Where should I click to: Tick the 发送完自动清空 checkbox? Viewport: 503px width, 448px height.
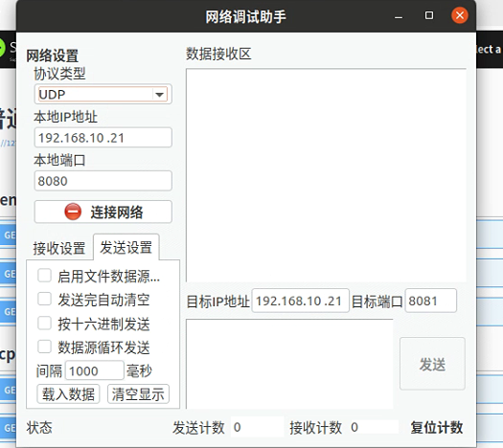click(x=44, y=299)
